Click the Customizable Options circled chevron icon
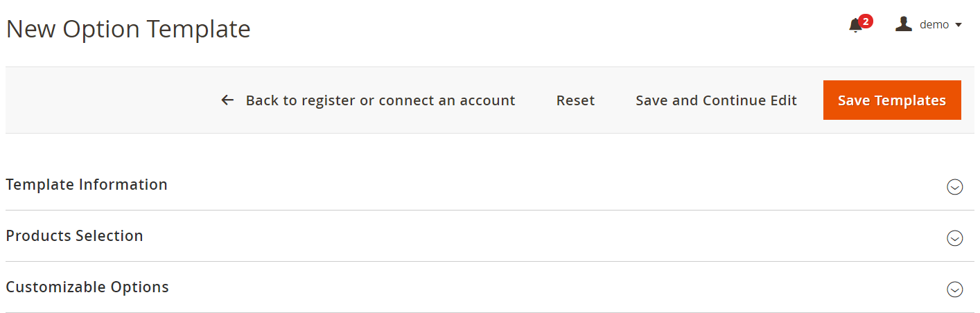 pos(954,289)
